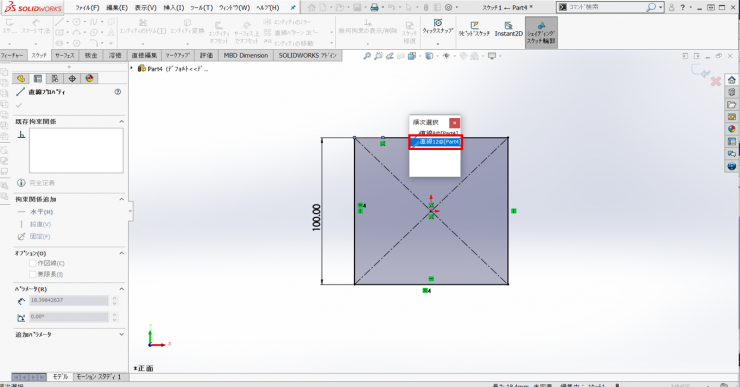Toggle シェイディングスケッチ輪郭 button
Viewport: 740px width, 387px height.
pos(541,33)
